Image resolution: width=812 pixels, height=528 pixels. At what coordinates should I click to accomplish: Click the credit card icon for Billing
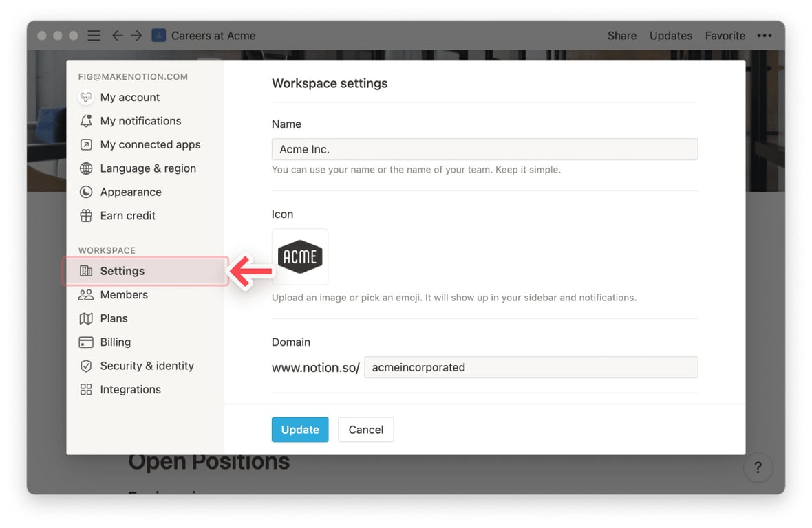click(86, 342)
